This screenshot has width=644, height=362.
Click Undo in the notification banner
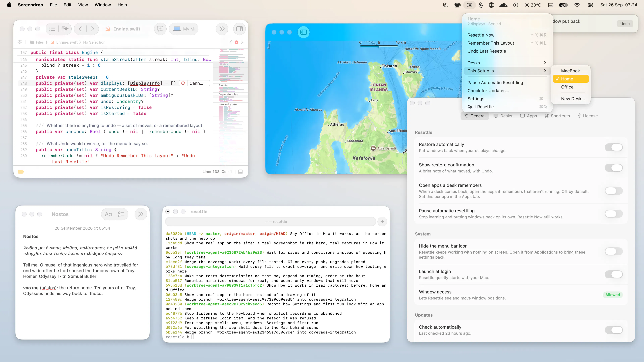click(625, 24)
